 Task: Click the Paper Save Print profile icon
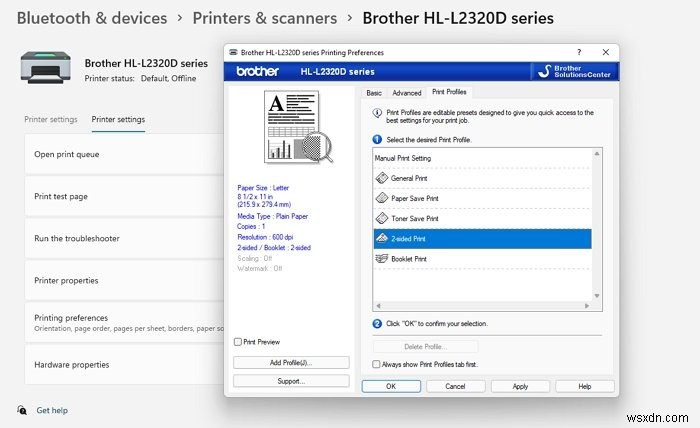pyautogui.click(x=382, y=198)
